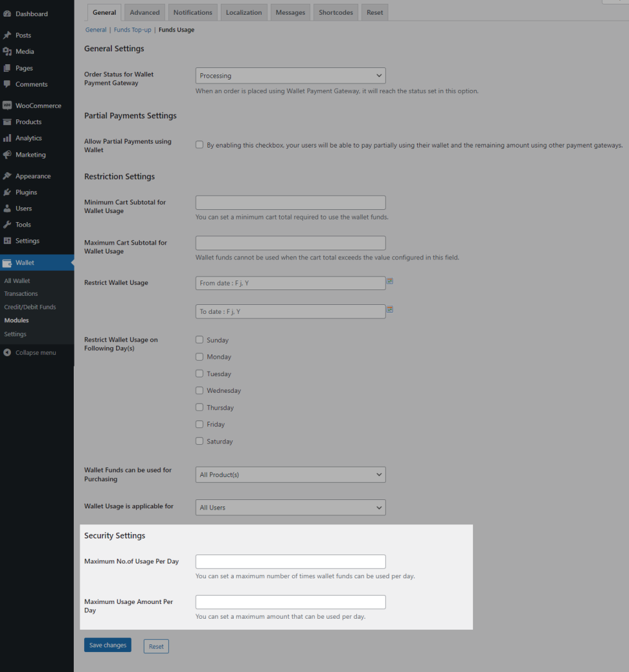The width and height of the screenshot is (629, 672).
Task: Check the Tuesday restriction checkbox
Action: 199,374
